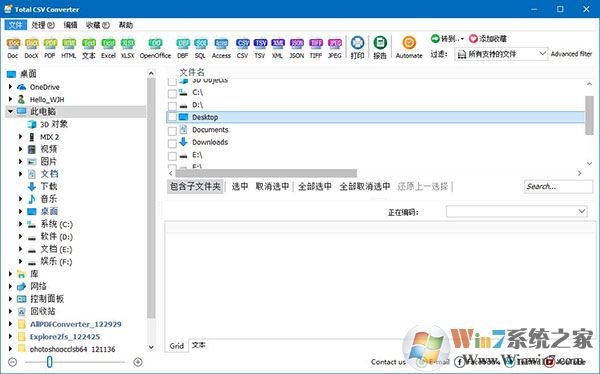Select the Excel output icon
The width and height of the screenshot is (600, 374).
point(108,48)
